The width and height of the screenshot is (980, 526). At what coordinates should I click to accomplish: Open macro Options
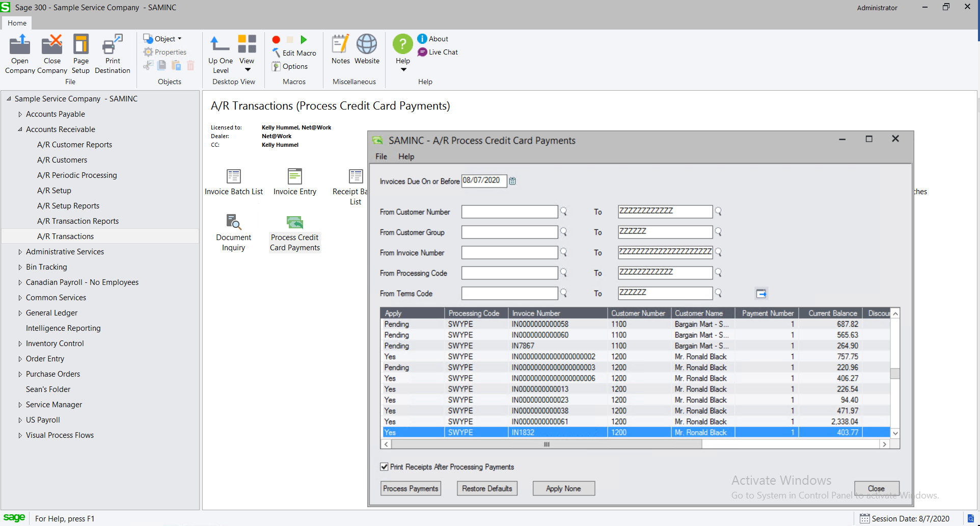click(290, 66)
